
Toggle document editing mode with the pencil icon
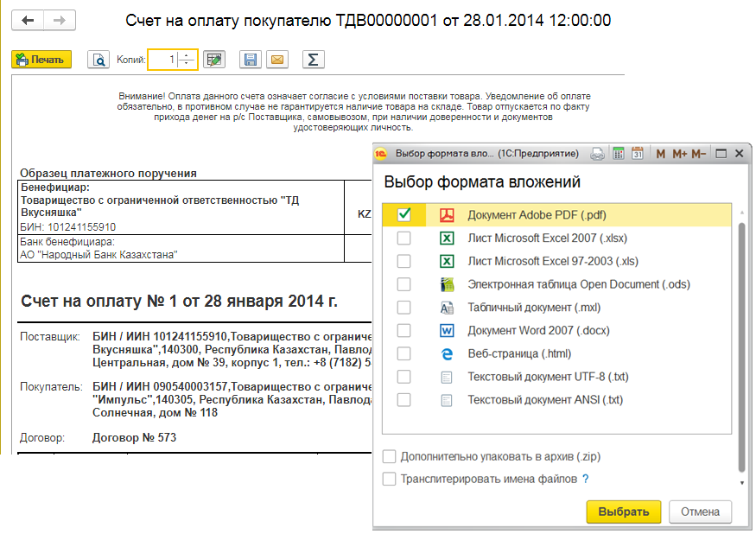pyautogui.click(x=214, y=60)
